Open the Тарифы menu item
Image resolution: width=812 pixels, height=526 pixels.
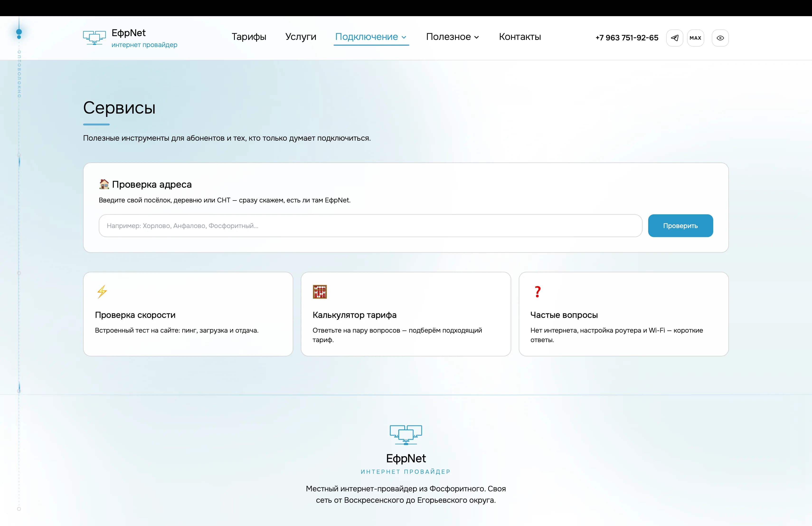point(249,37)
